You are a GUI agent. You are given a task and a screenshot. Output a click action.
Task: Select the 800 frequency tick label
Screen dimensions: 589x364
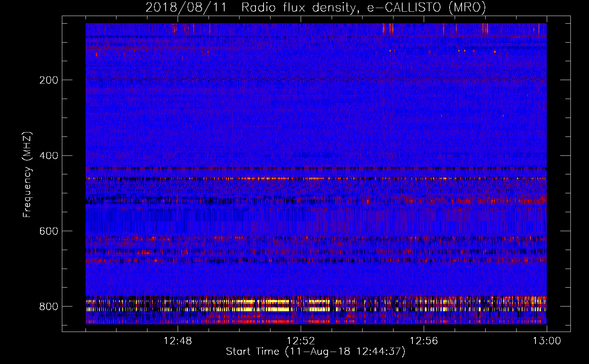point(48,306)
